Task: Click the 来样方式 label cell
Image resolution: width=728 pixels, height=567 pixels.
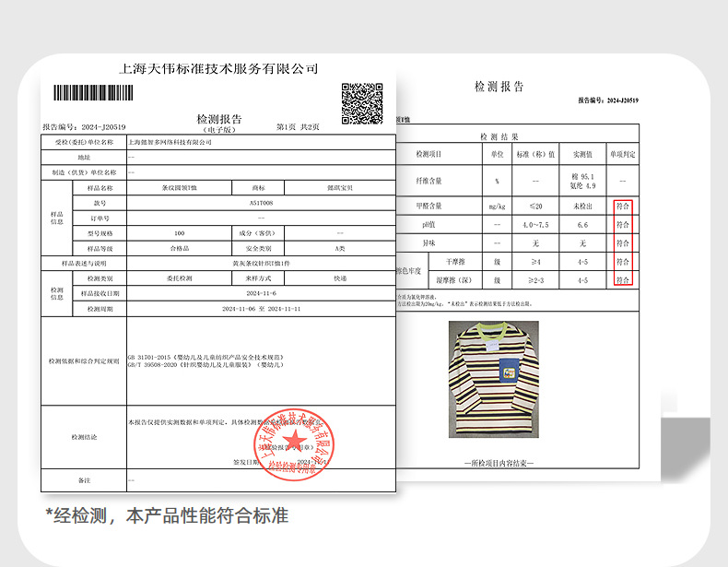Action: [x=258, y=278]
